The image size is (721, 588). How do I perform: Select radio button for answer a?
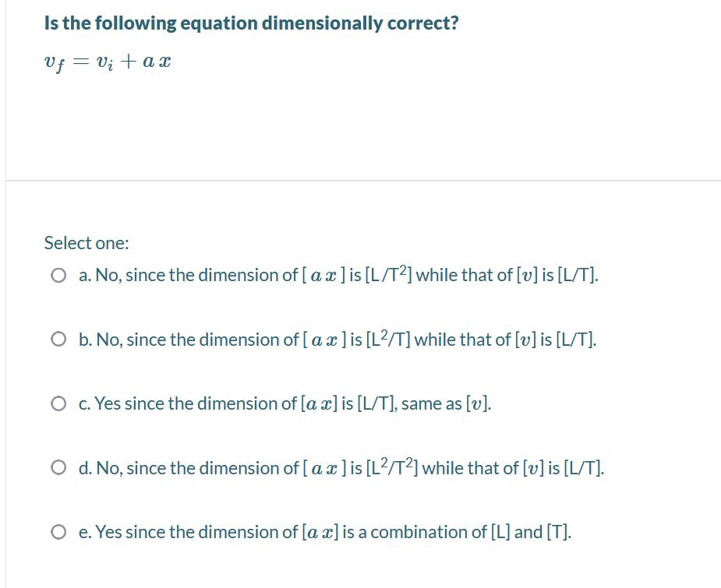point(58,276)
